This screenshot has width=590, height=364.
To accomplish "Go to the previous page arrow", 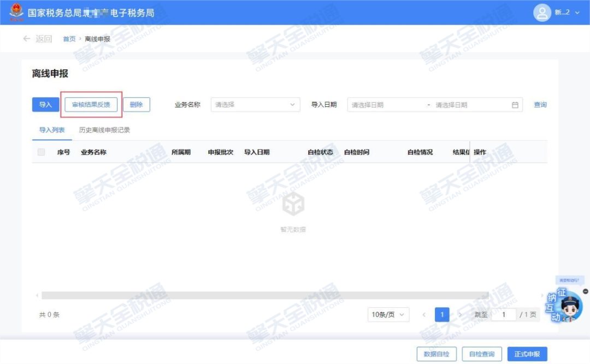I will click(x=424, y=315).
